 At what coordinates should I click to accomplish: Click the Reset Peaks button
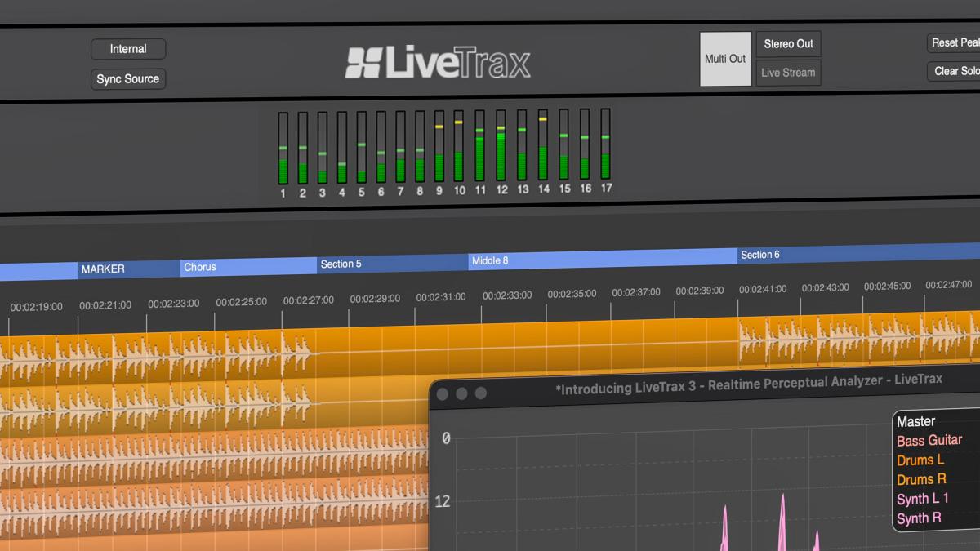(x=954, y=42)
